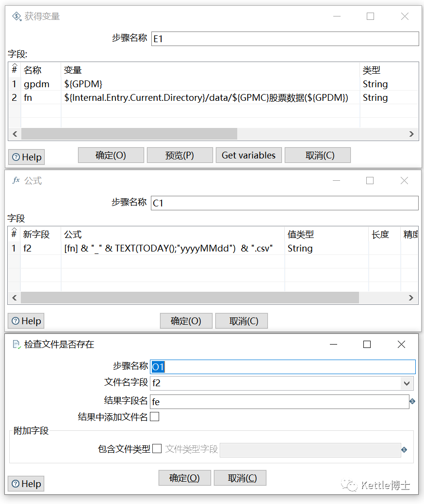This screenshot has width=424, height=504.
Task: Click right scroll arrow in variables table
Action: [x=411, y=134]
